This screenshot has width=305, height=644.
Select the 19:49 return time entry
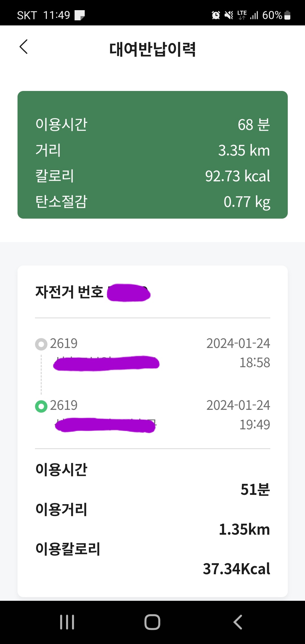(x=254, y=424)
